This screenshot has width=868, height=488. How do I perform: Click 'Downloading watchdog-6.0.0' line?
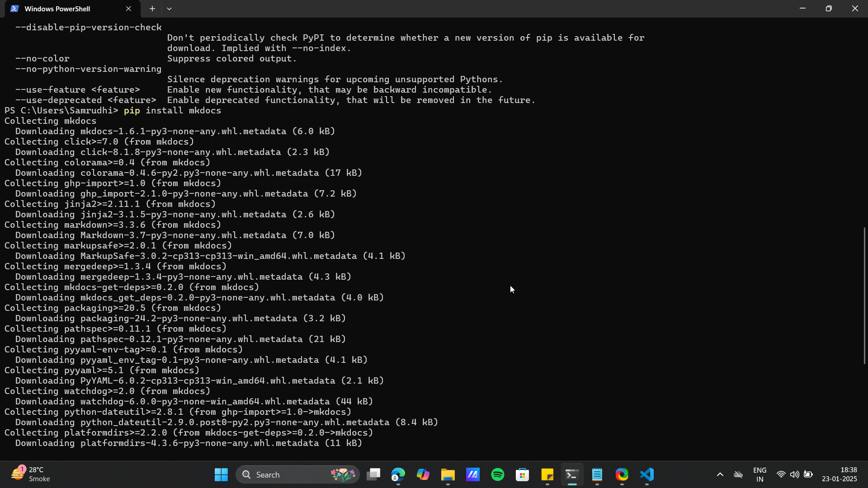(x=194, y=402)
